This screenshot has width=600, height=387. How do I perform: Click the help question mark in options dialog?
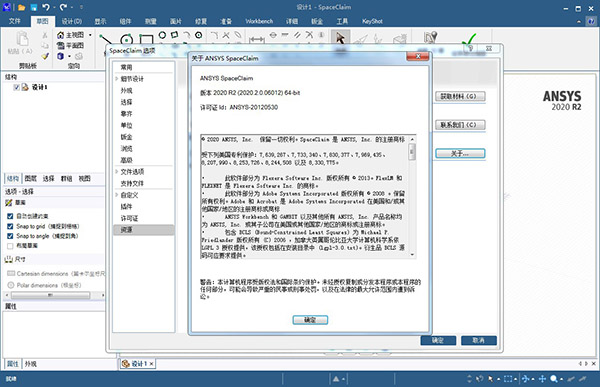(x=471, y=48)
